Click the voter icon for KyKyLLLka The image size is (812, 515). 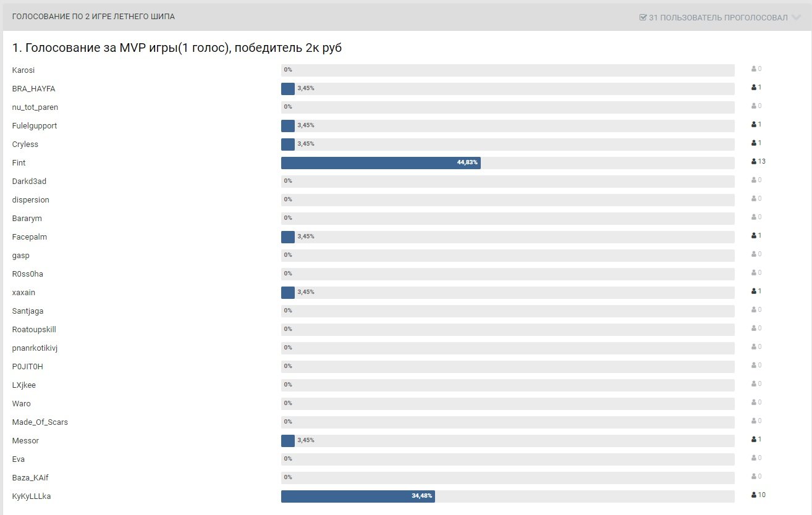tap(754, 495)
